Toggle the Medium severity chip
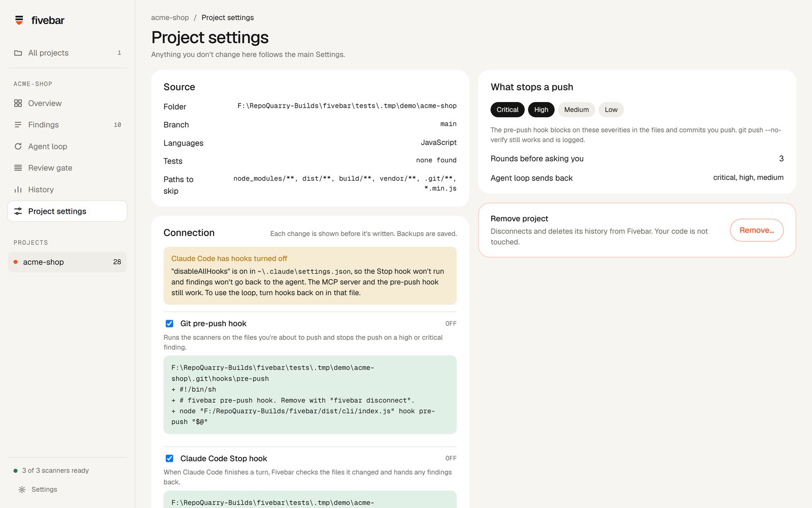812x508 pixels. (x=577, y=110)
